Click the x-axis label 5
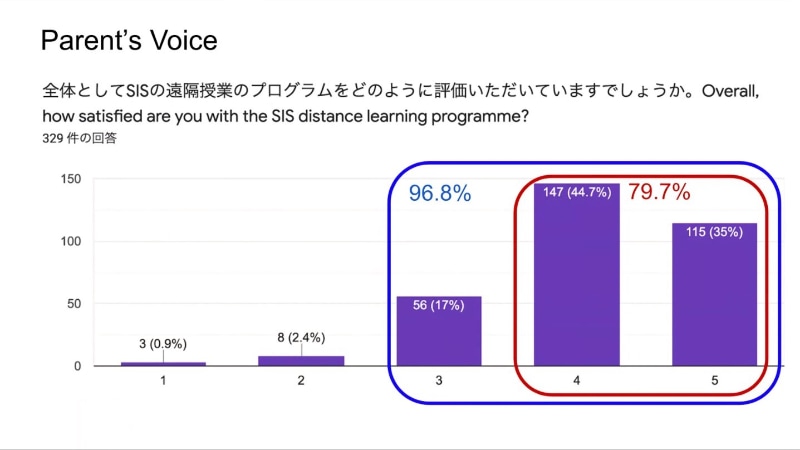800x450 pixels. (714, 382)
